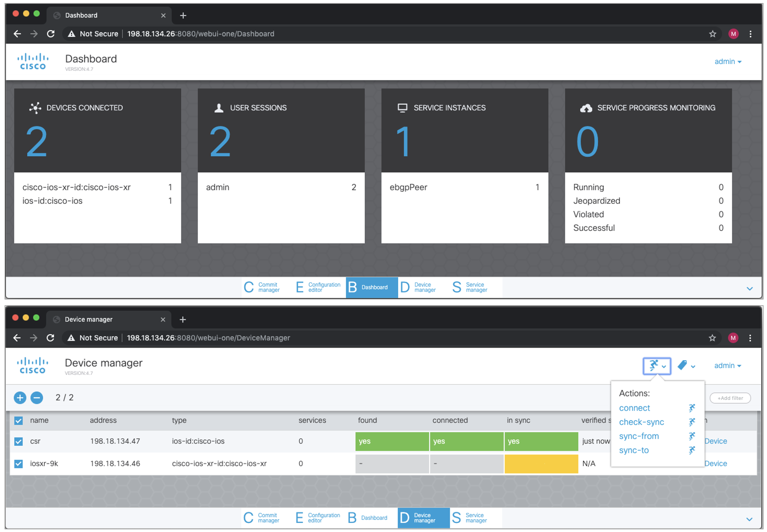767x532 pixels.
Task: Click the green connected cell for csr
Action: click(466, 441)
